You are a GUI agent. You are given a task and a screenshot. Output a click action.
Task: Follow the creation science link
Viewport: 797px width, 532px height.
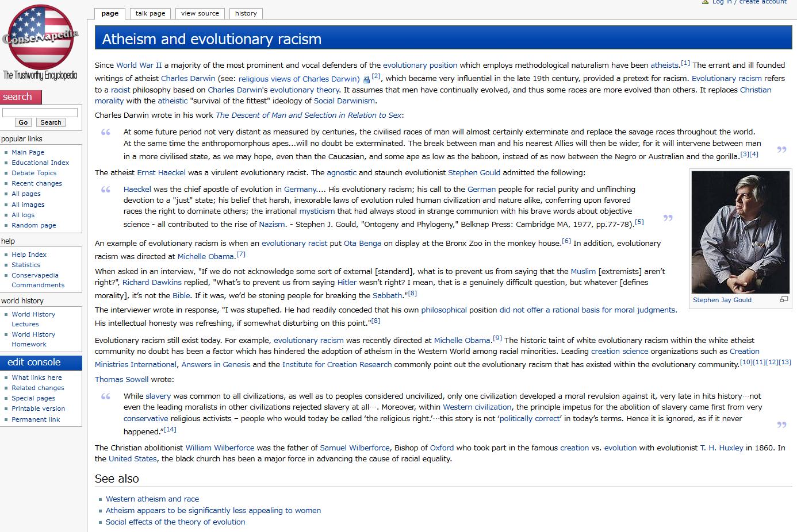coord(619,352)
